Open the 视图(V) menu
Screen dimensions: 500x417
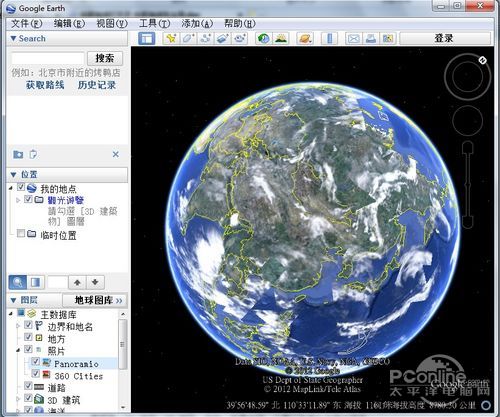click(112, 23)
